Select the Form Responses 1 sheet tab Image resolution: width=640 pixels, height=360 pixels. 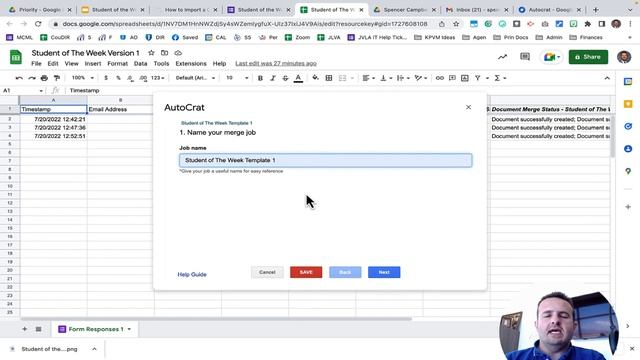coord(95,329)
